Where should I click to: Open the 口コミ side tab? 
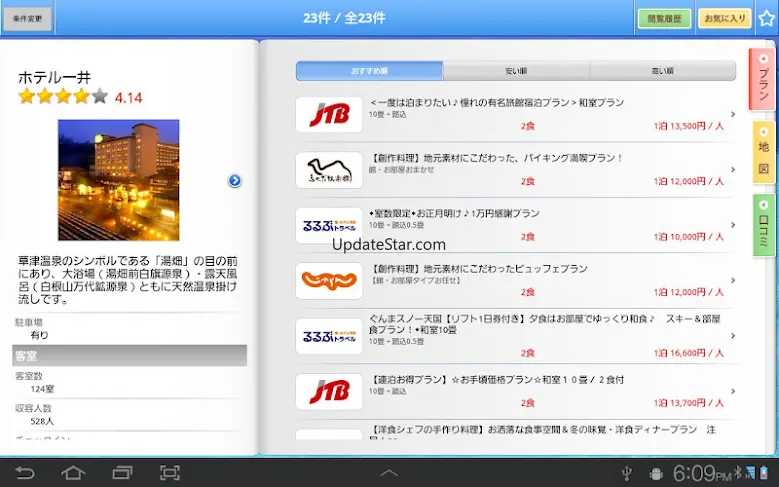pos(763,225)
